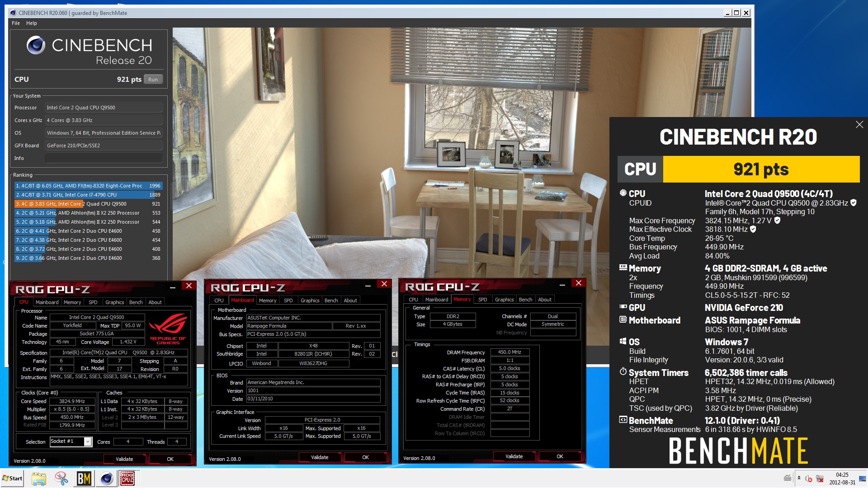The width and height of the screenshot is (868, 488).
Task: Click the verified shield next to Max Effective Clock
Action: pos(753,229)
